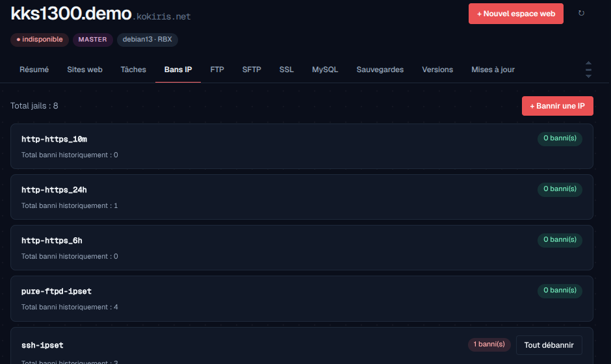Click the MASTER badge
The width and height of the screenshot is (611, 364).
click(x=93, y=40)
